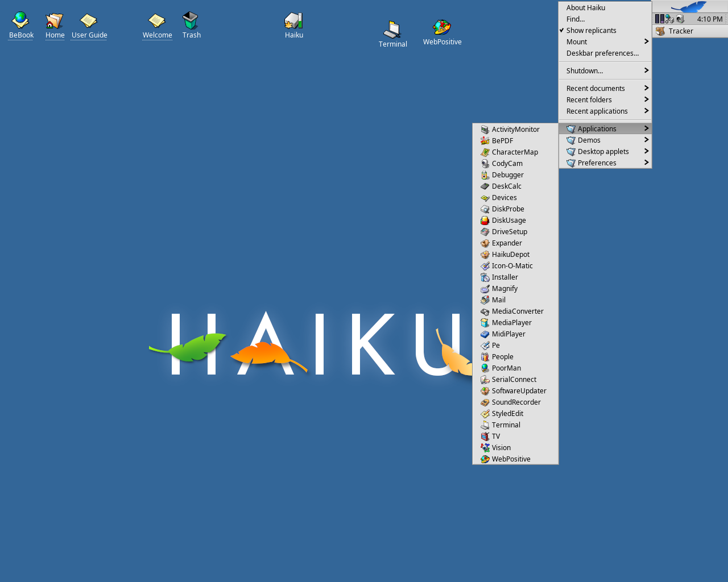Screen dimensions: 728x582
Task: Launch DeskCalc from the Applications list
Action: tap(515, 186)
